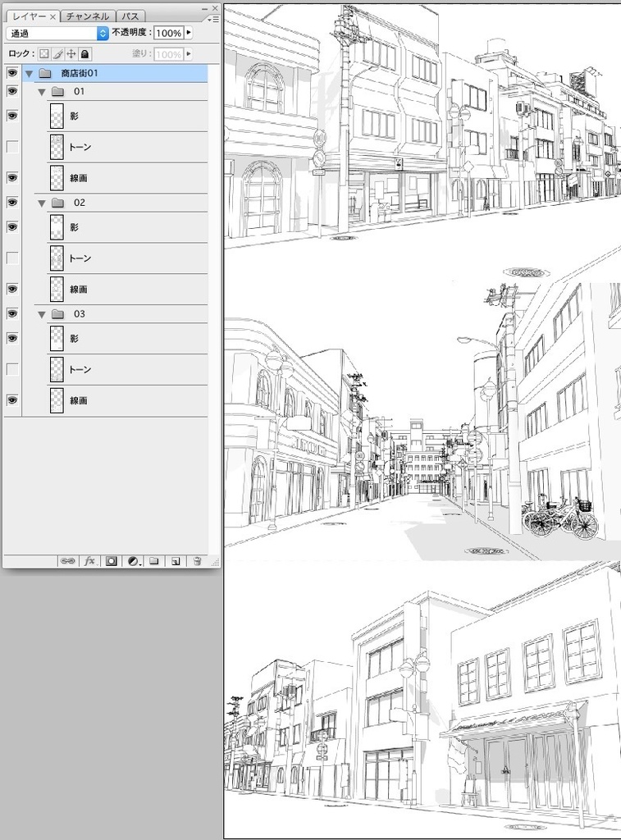The width and height of the screenshot is (621, 840).
Task: Show the トーン layer in group 01
Action: 12,147
